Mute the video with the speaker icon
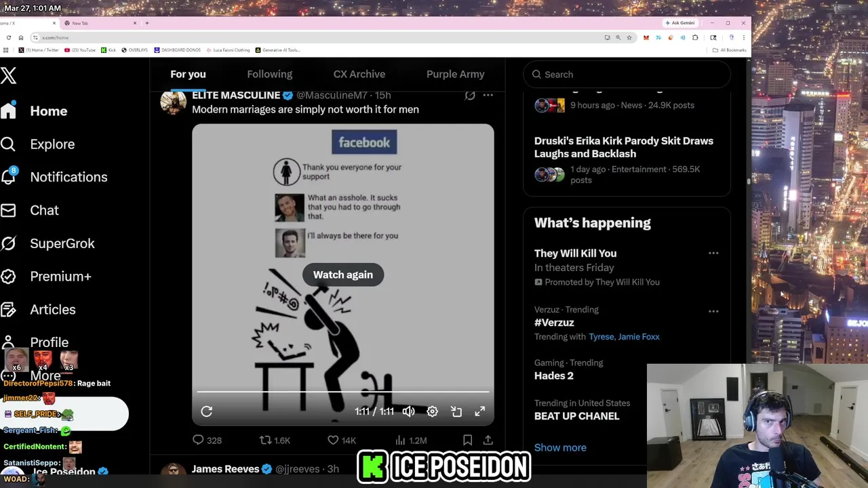Viewport: 868px width, 488px height. [408, 411]
